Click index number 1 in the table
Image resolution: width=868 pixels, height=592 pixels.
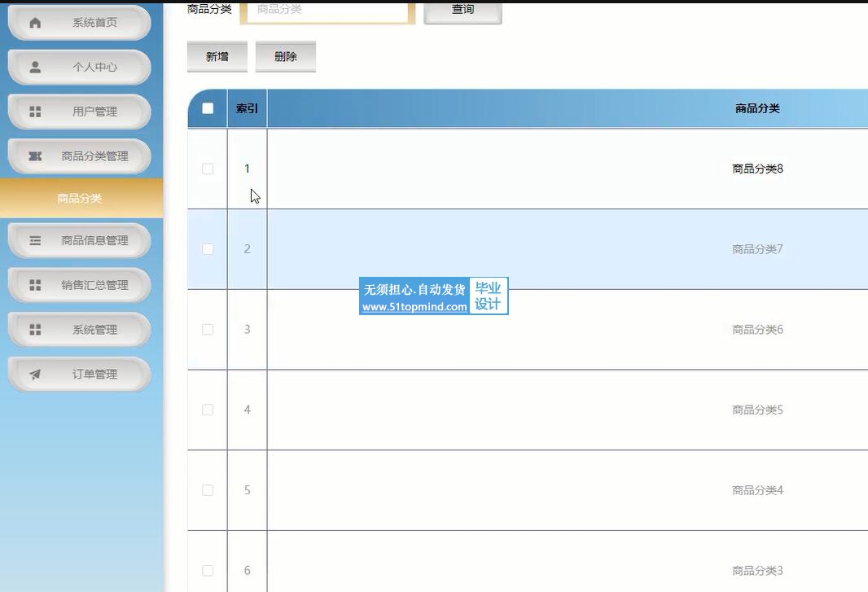coord(247,169)
